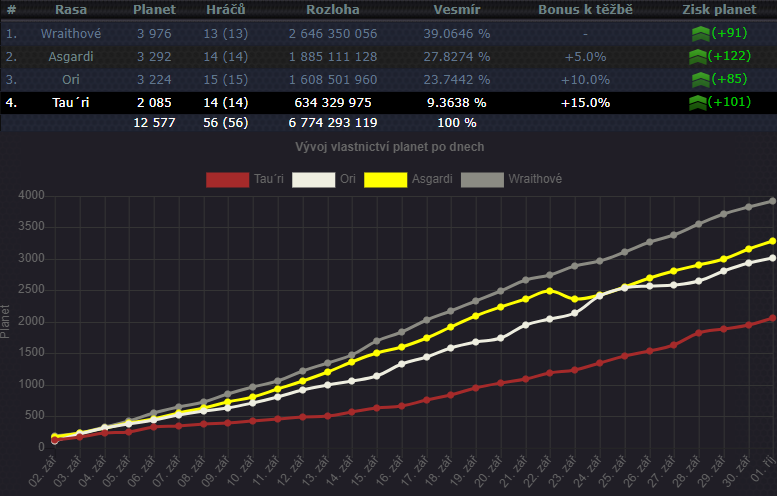Click the green gain icon in Asgardi row

click(x=699, y=56)
